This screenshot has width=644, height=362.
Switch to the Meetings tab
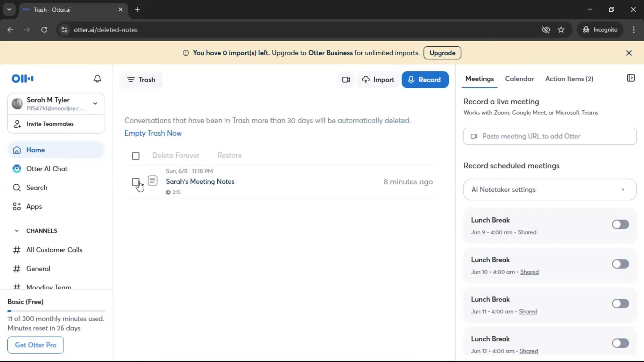(479, 79)
